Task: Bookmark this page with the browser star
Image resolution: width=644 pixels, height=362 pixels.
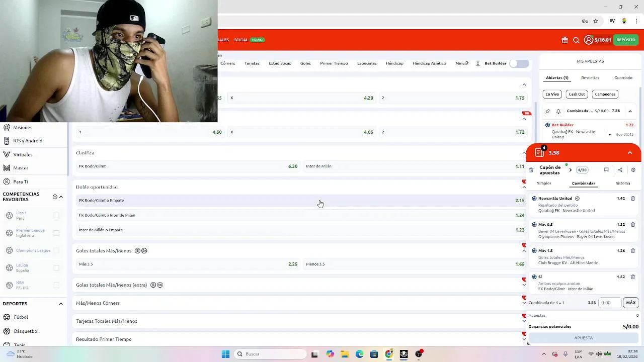Action: [x=596, y=21]
